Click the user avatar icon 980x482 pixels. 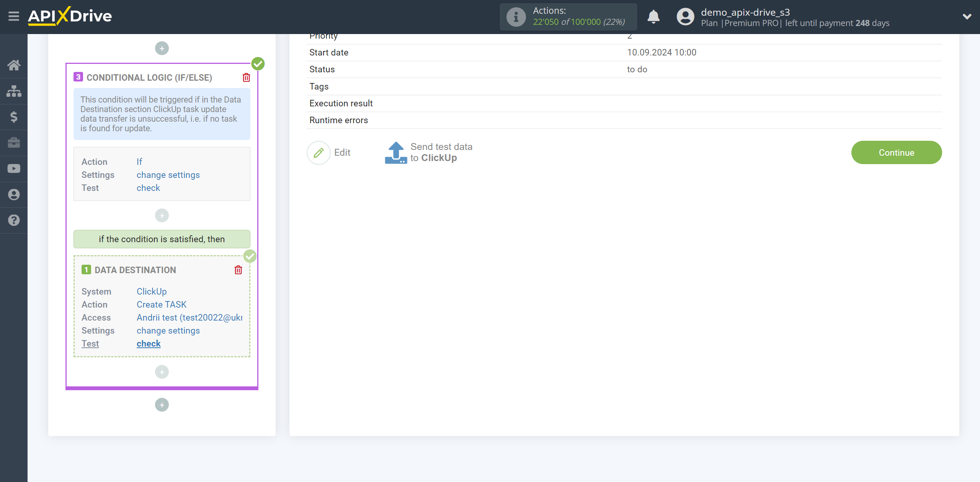685,16
